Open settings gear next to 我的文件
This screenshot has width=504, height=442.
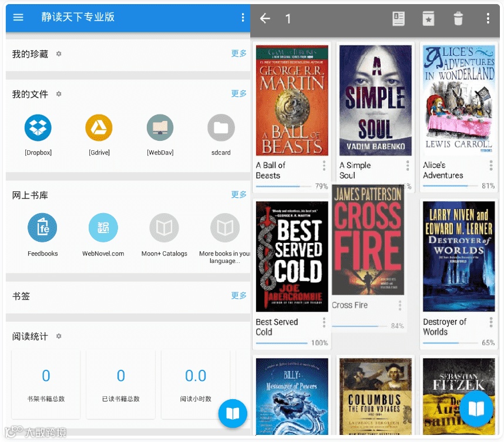pyautogui.click(x=59, y=94)
